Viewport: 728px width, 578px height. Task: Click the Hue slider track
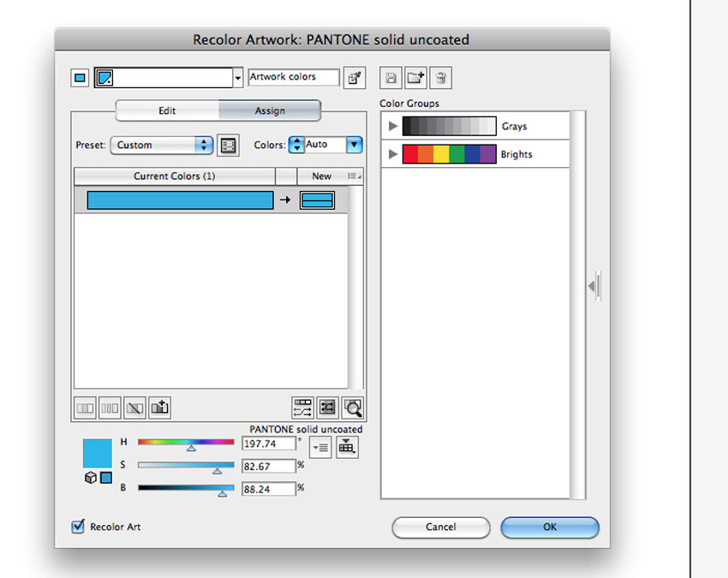tap(186, 442)
